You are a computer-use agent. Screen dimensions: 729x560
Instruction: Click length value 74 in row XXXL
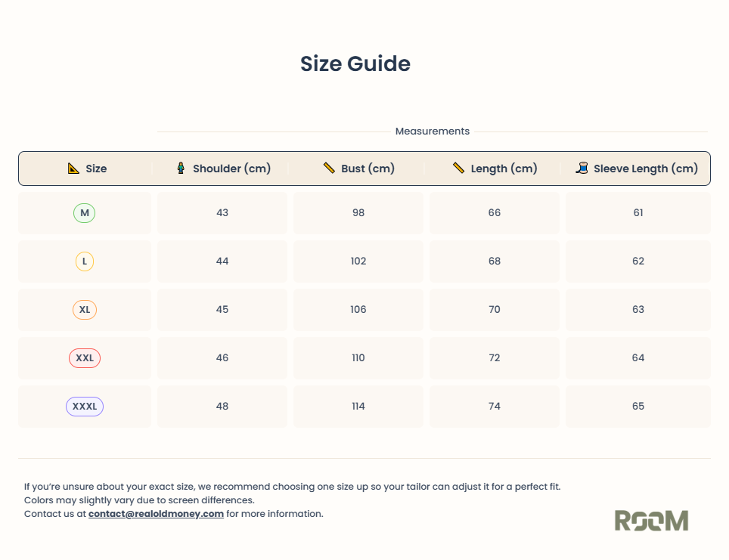495,406
